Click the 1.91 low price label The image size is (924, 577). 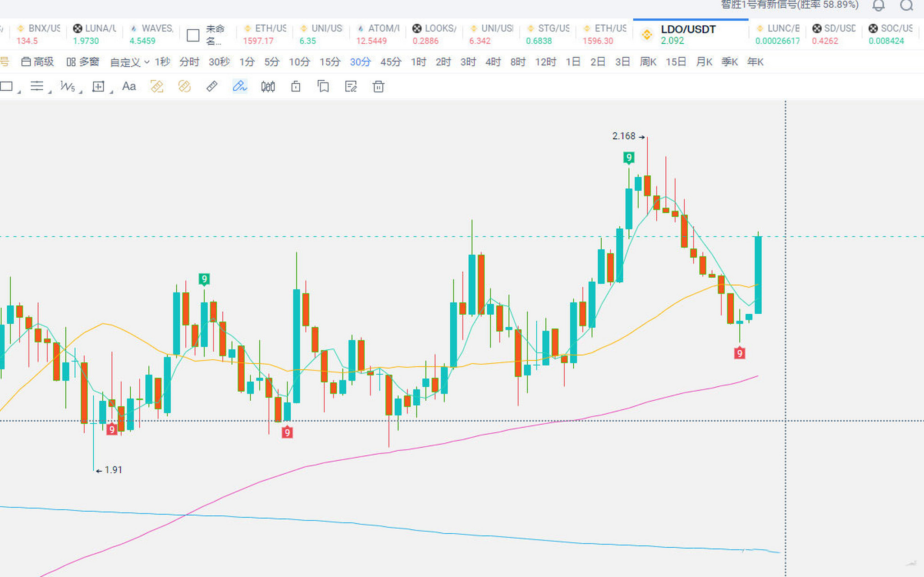pyautogui.click(x=113, y=470)
